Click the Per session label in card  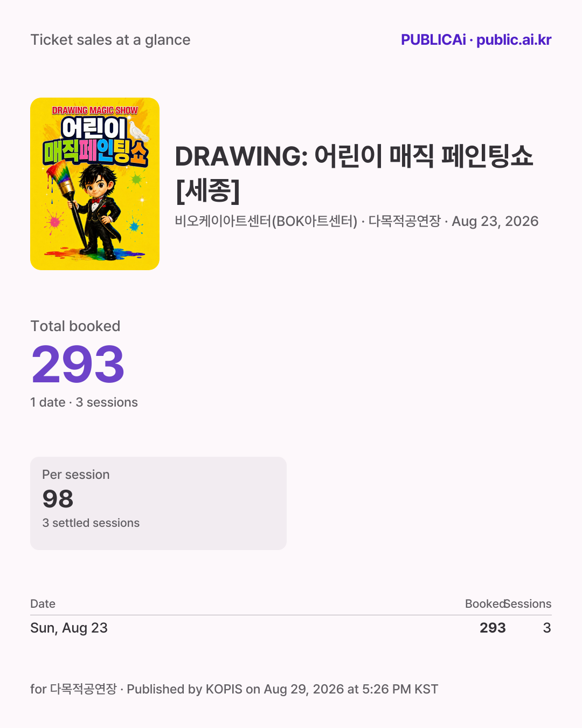76,475
